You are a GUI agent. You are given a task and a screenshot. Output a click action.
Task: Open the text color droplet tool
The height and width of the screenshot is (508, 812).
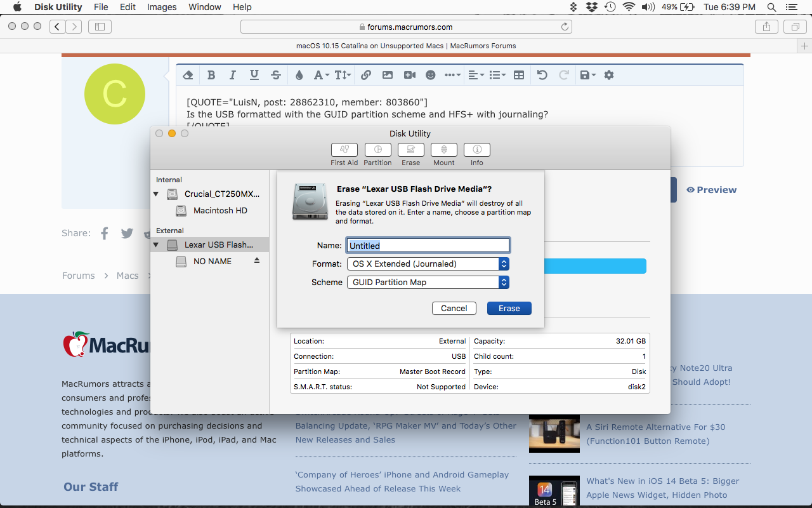(x=299, y=75)
